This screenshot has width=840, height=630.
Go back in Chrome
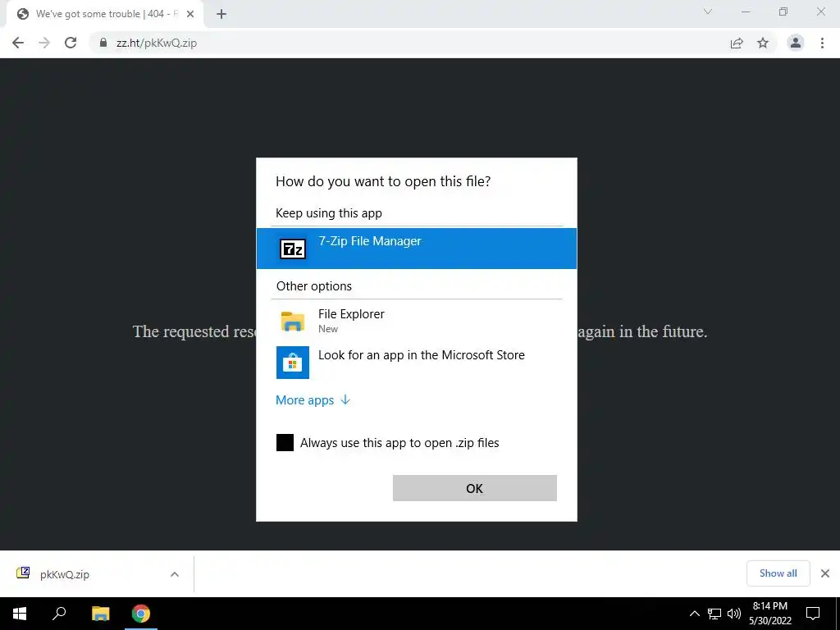(18, 43)
